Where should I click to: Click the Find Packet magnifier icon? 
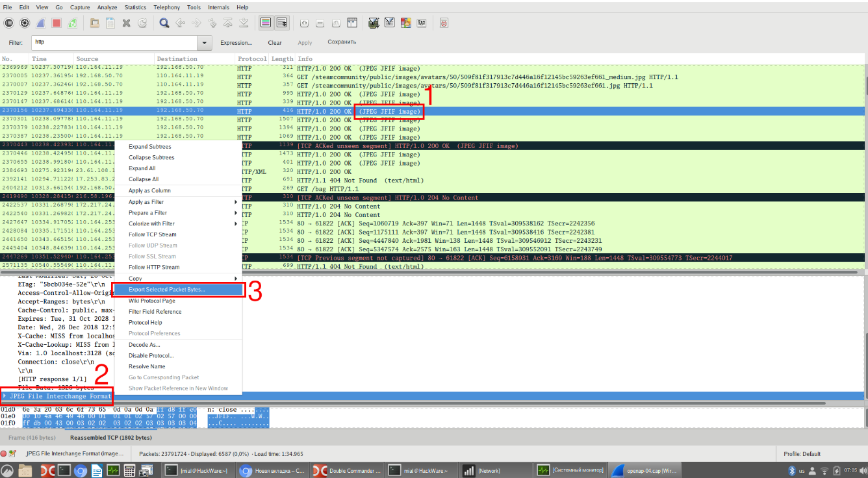point(164,23)
